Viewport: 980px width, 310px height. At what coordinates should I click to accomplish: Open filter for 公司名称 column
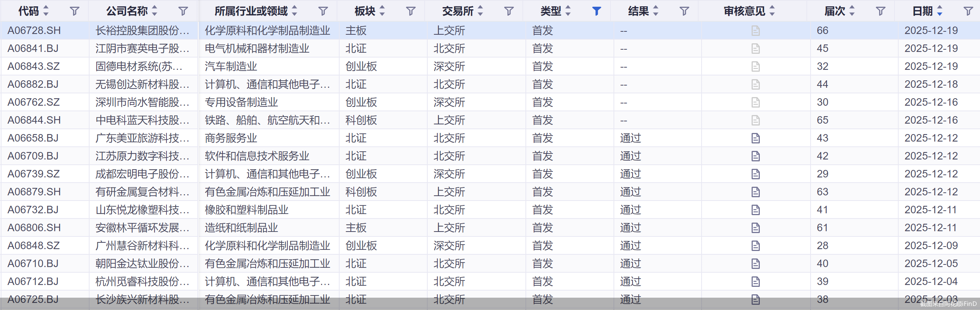(183, 12)
